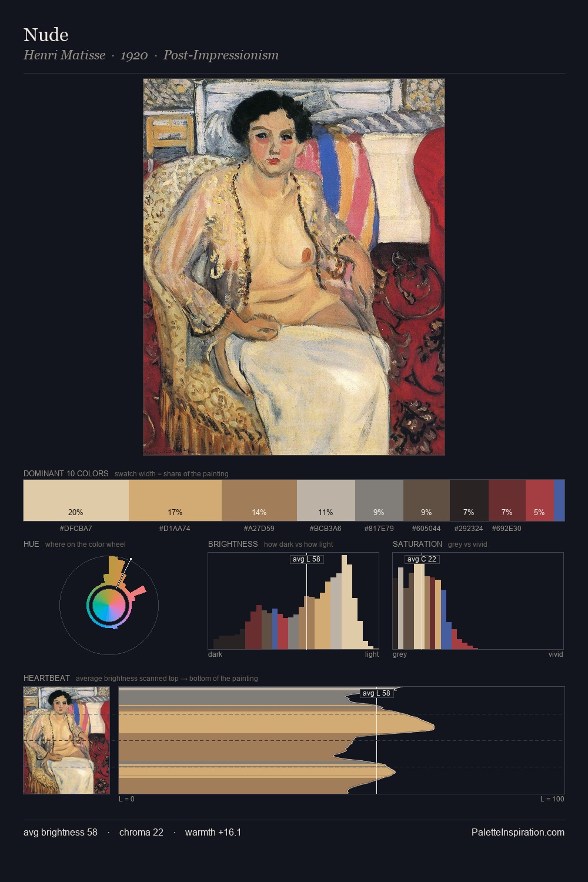588x882 pixels.
Task: Click the 'avg C 22' saturation label
Action: (x=422, y=559)
